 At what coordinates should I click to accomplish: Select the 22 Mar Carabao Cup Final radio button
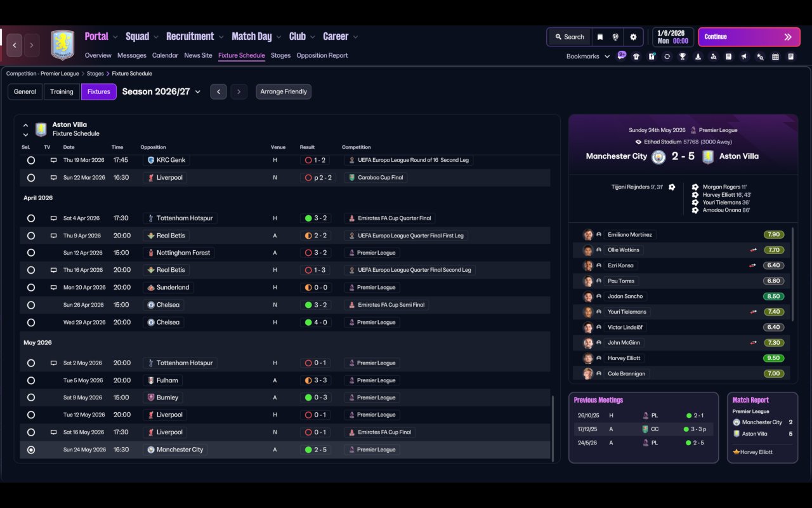coord(31,178)
